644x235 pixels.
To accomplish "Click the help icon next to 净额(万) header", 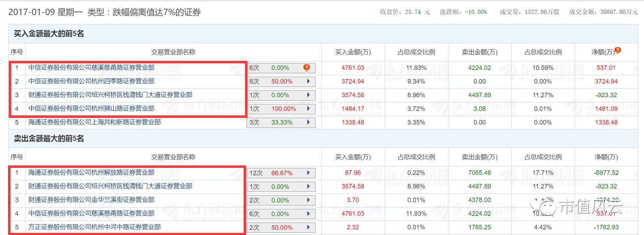I will click(618, 50).
